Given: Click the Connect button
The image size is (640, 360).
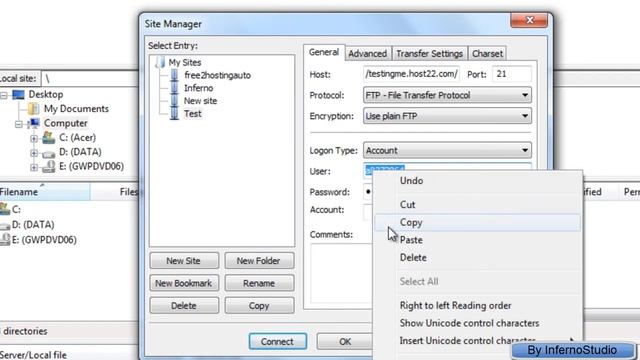Looking at the screenshot, I should coord(278,341).
